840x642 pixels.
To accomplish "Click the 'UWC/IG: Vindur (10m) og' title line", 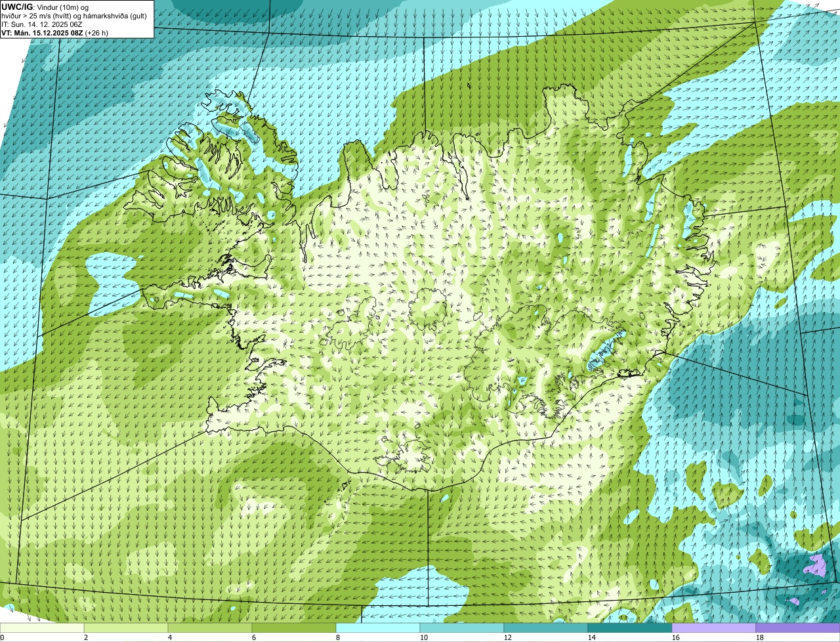I will [x=45, y=7].
